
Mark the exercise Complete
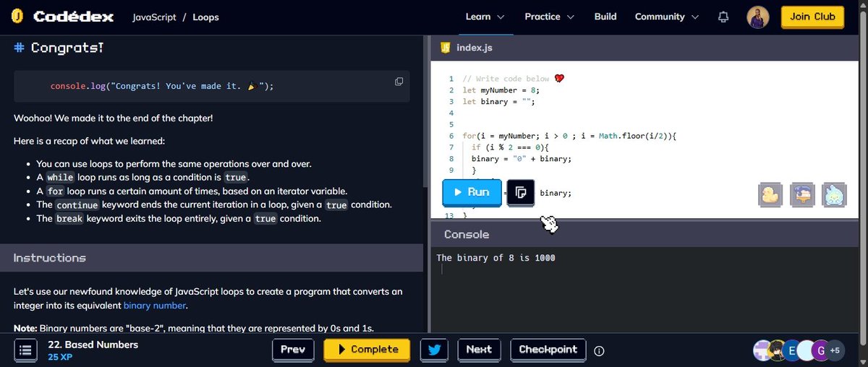[367, 350]
